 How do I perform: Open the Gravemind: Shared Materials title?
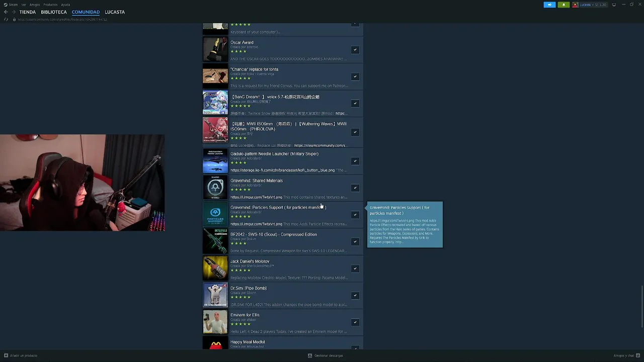coord(257,180)
